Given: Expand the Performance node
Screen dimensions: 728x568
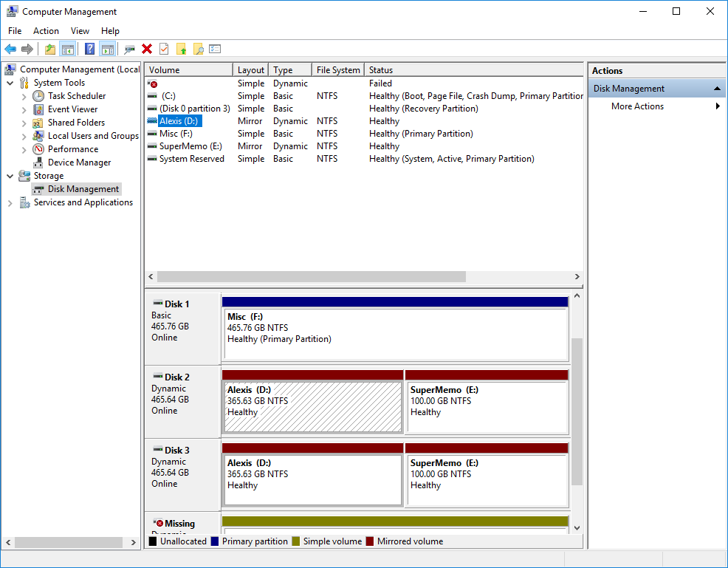Looking at the screenshot, I should click(x=24, y=149).
